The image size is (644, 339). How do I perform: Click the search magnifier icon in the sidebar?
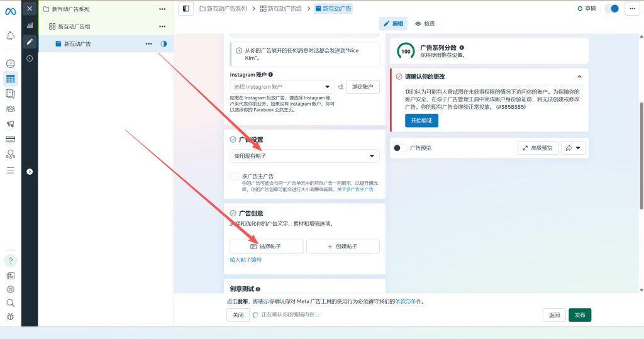click(11, 303)
